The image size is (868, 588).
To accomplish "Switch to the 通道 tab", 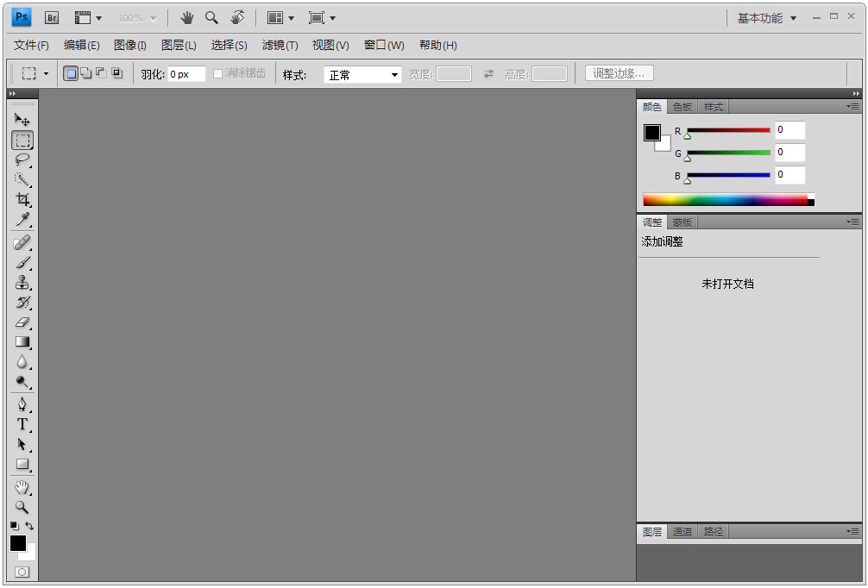I will 682,532.
